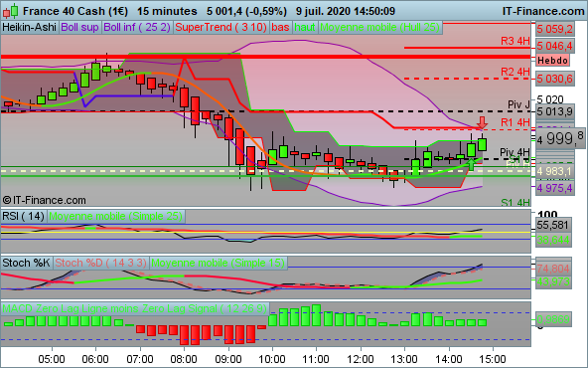The width and height of the screenshot is (588, 368).
Task: Click the R1 4H resistance label
Action: 514,122
